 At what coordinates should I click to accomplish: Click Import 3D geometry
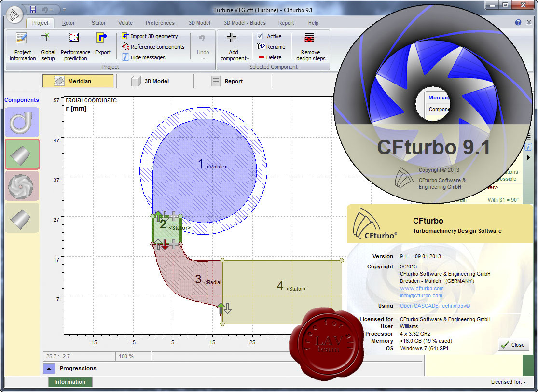[x=150, y=36]
